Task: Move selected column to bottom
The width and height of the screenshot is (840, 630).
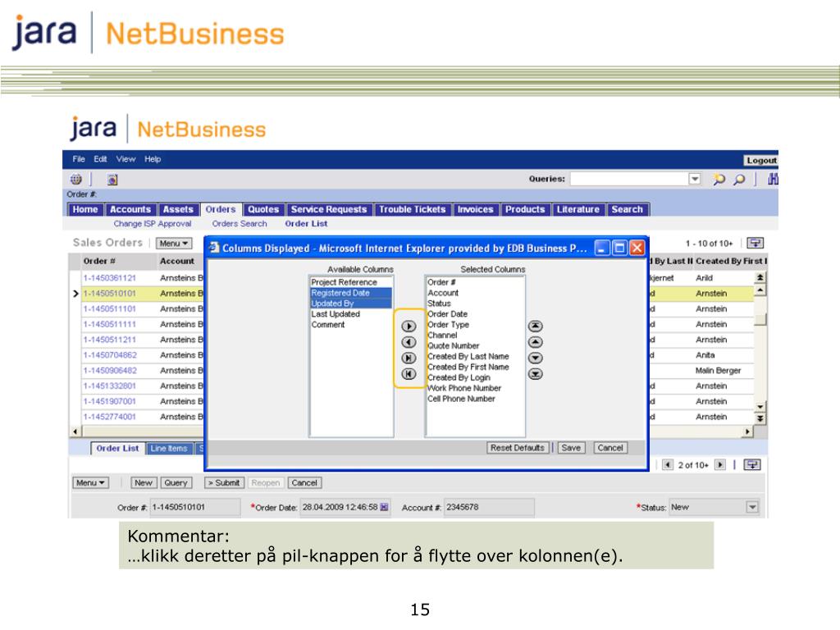Action: (535, 374)
